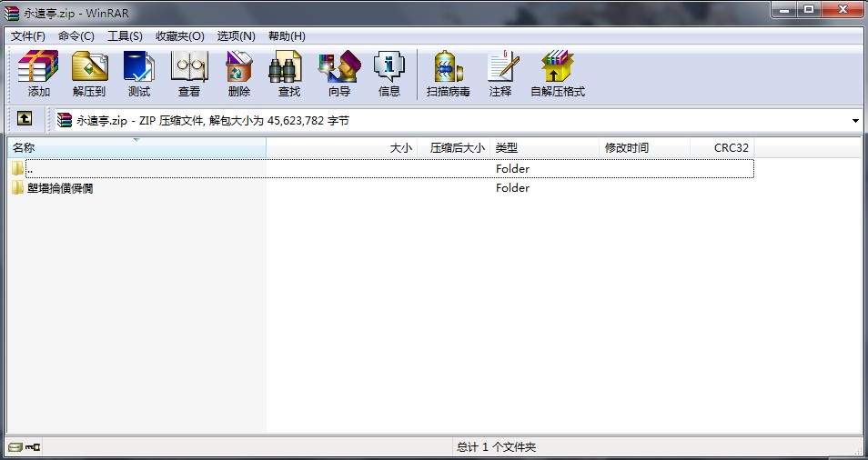Viewport: 868px width, 460px height.
Task: Click the 删除 (Delete) toolbar icon
Action: click(x=239, y=74)
